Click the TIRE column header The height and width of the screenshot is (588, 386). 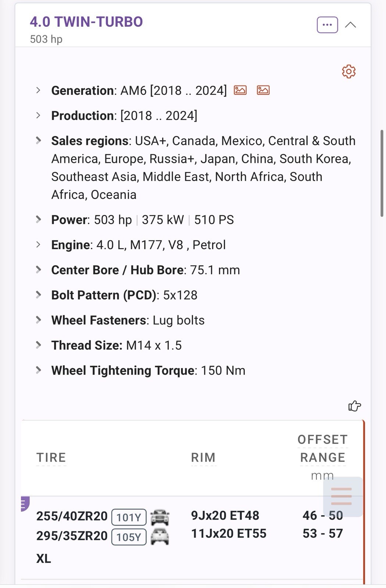[51, 458]
